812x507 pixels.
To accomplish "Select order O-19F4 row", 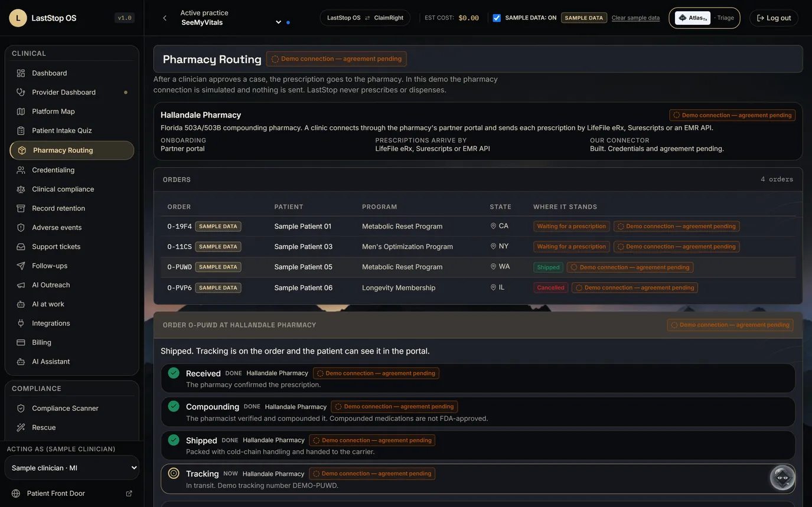I will [x=478, y=226].
